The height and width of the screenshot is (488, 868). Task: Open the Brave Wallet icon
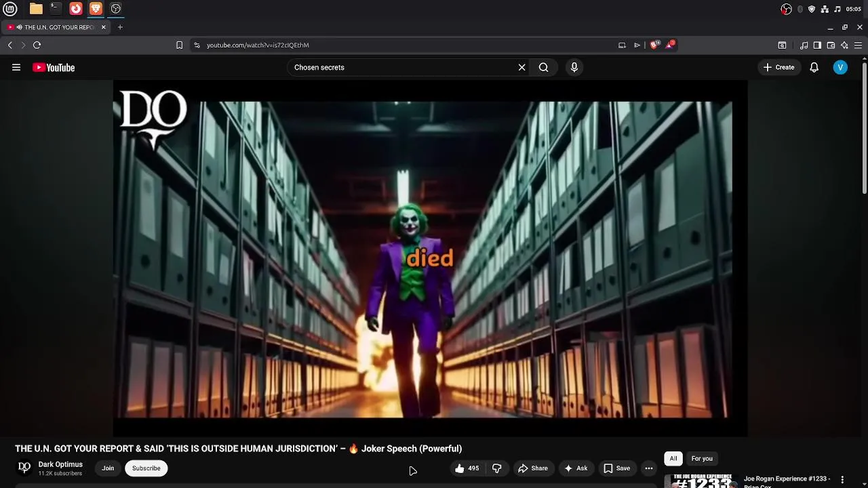[x=831, y=45]
